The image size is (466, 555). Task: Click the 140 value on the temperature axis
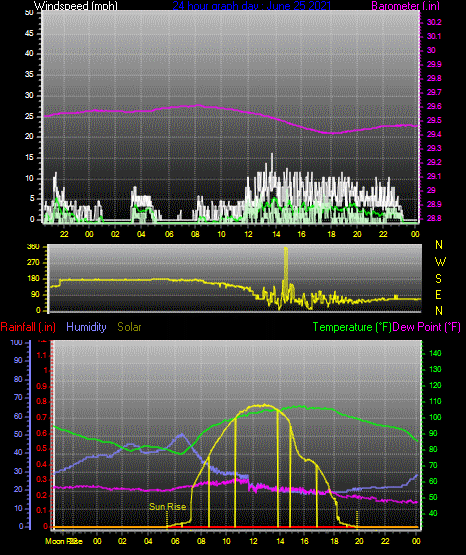(435, 353)
